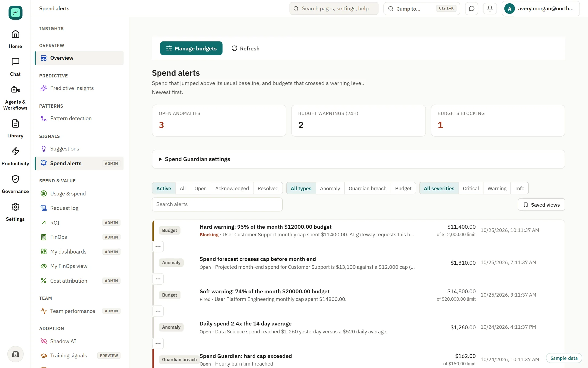Open options menu for Hard warning 95% alert

158,246
